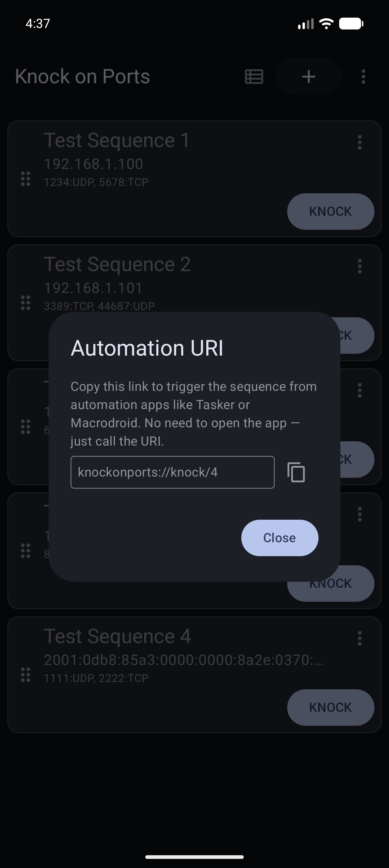Tap the list view icon in header
389x868 pixels.
[254, 77]
